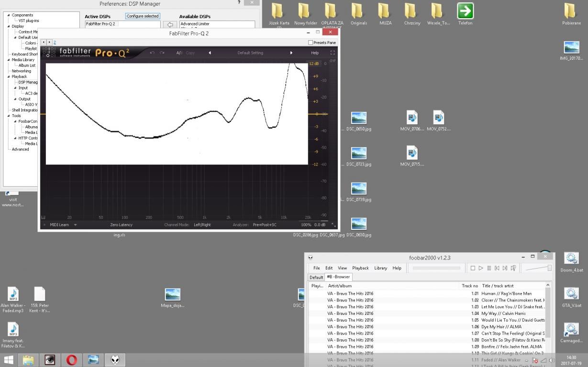
Task: Click the Pro-Q 2 resize corner icon
Action: (x=333, y=225)
